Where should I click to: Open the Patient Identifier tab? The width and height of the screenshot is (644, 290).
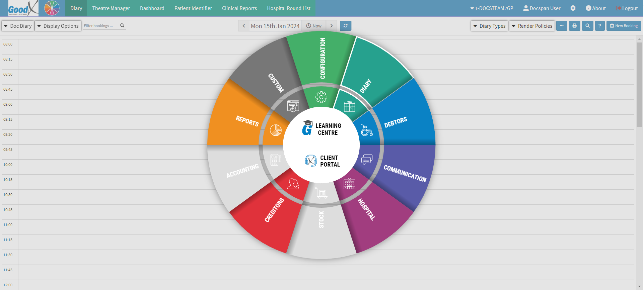[x=193, y=8]
